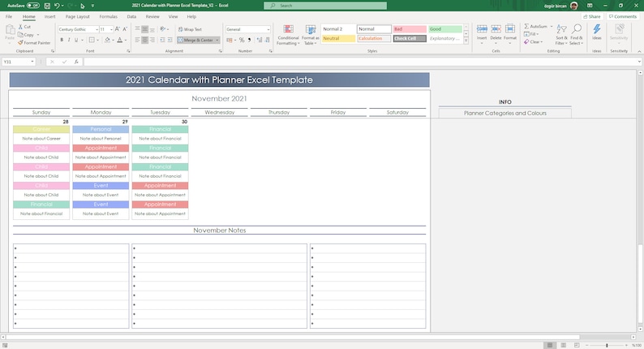Open the borders button
Viewport: 644px width, 349px height.
92,40
